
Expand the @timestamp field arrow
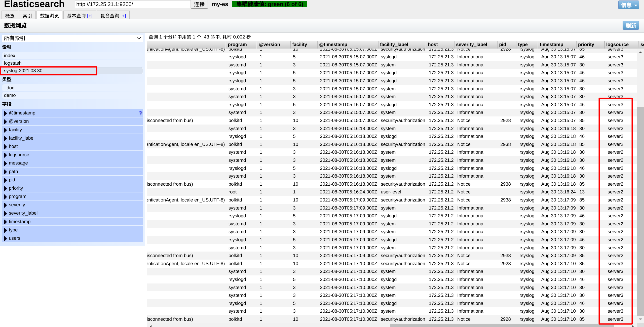(5, 113)
